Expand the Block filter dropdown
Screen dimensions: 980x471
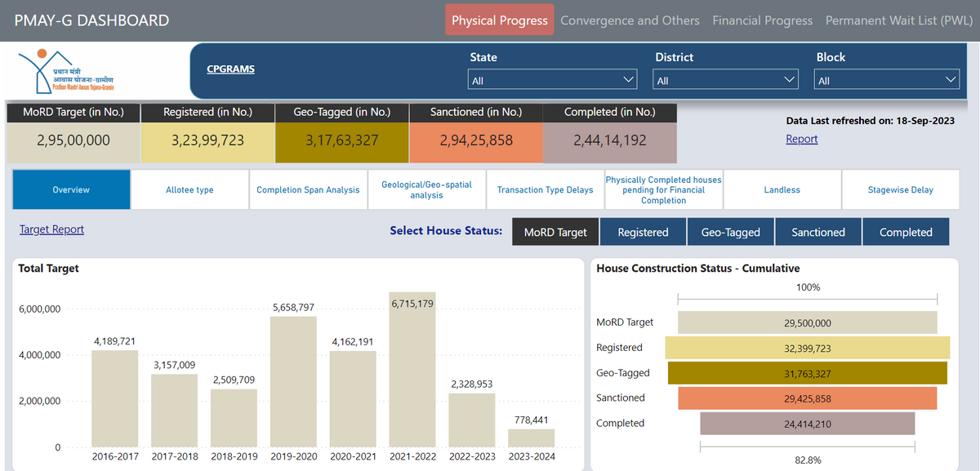[x=887, y=79]
